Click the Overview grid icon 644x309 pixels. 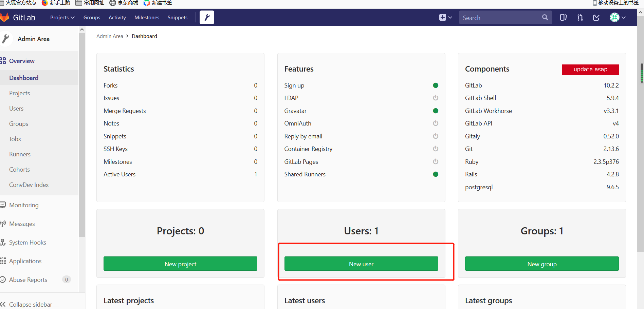tap(3, 61)
